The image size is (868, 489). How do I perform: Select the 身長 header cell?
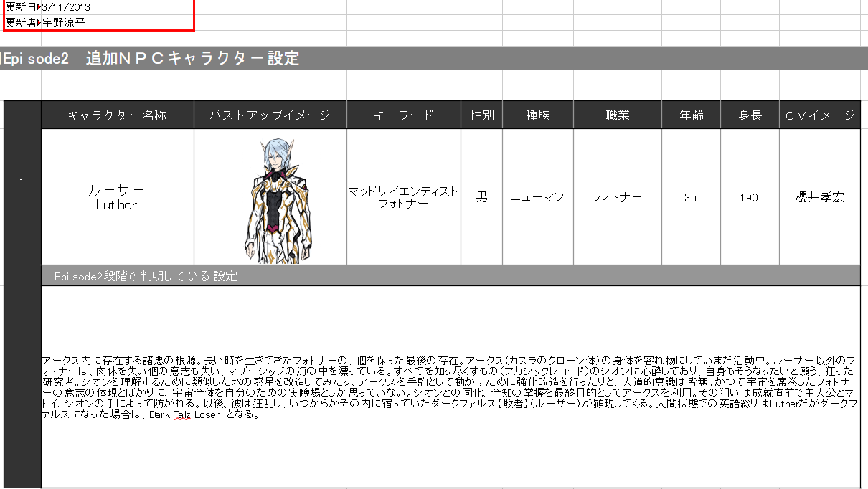click(750, 115)
